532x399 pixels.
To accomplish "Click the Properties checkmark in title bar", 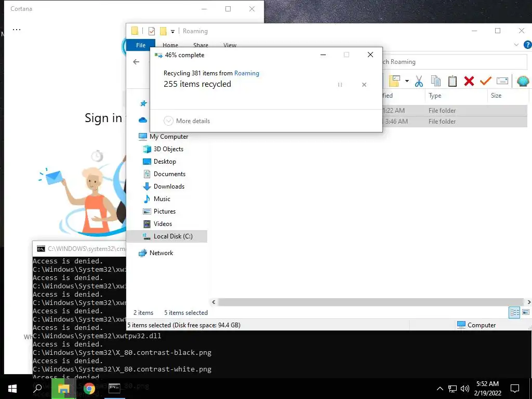I will point(152,31).
